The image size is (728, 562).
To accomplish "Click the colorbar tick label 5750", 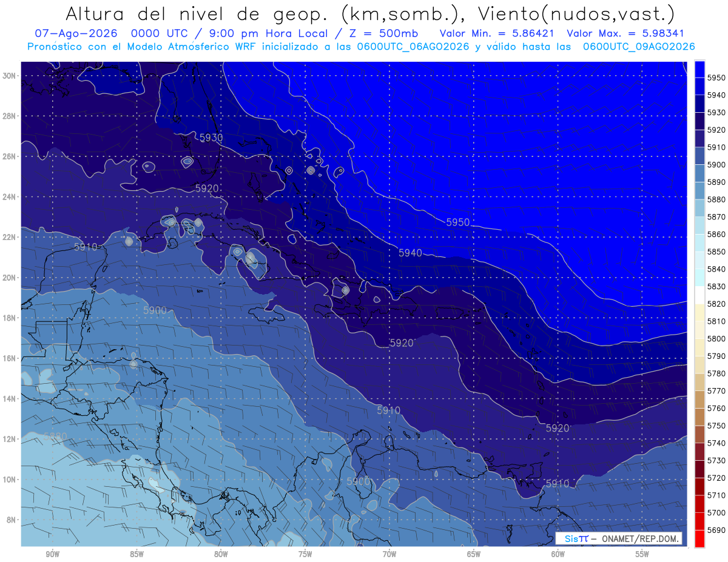I will click(716, 426).
